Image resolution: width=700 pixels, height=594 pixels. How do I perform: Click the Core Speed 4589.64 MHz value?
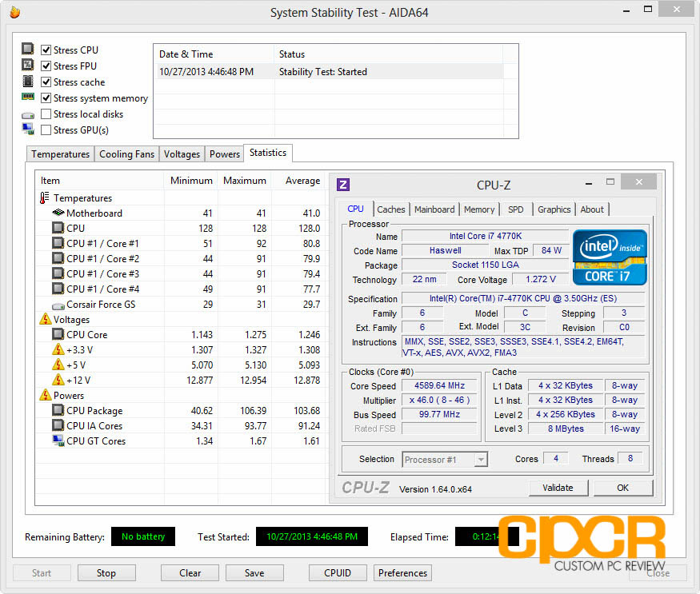click(x=439, y=385)
